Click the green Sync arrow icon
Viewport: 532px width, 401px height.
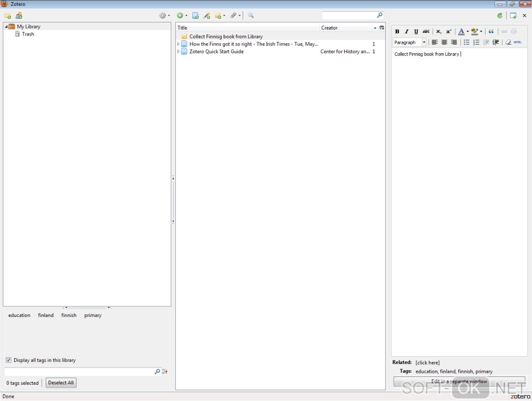click(x=500, y=16)
